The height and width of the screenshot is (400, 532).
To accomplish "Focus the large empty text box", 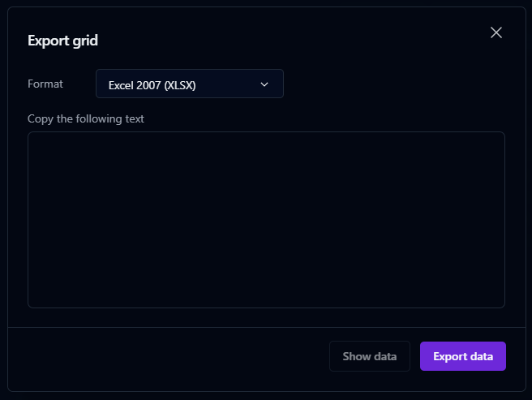I will (266, 220).
